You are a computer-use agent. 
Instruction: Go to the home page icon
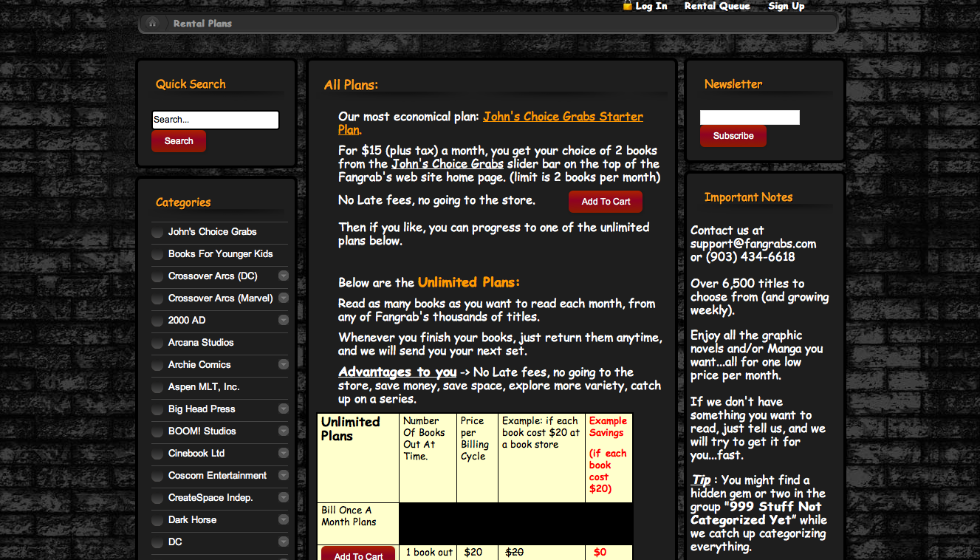[x=152, y=23]
